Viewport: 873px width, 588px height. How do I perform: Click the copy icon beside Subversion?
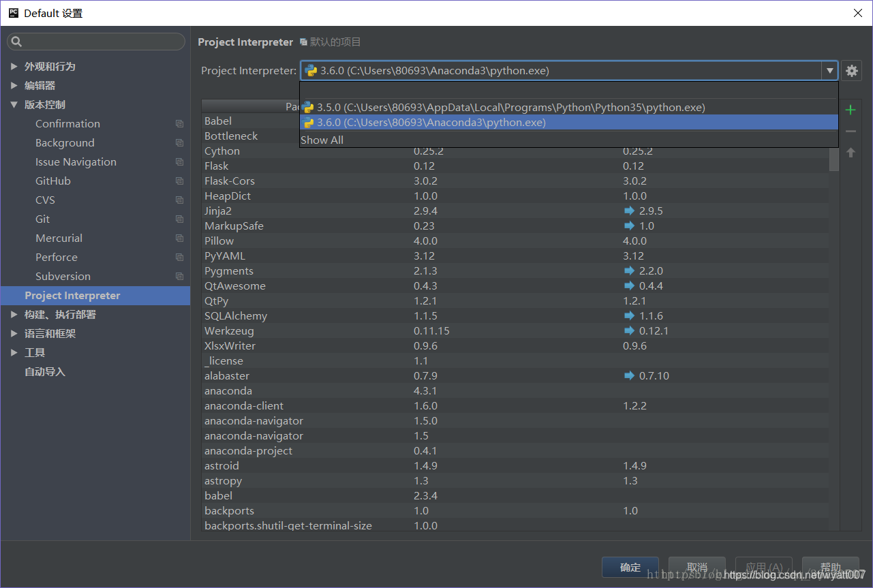[179, 277]
